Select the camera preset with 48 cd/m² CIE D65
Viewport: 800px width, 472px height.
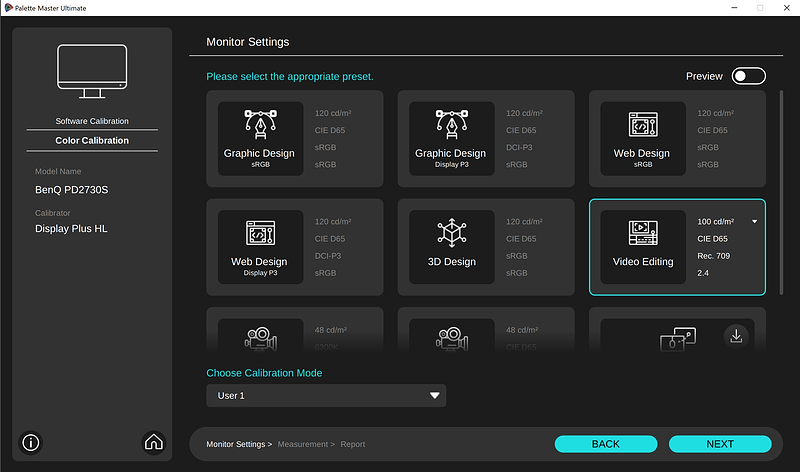tap(452, 338)
